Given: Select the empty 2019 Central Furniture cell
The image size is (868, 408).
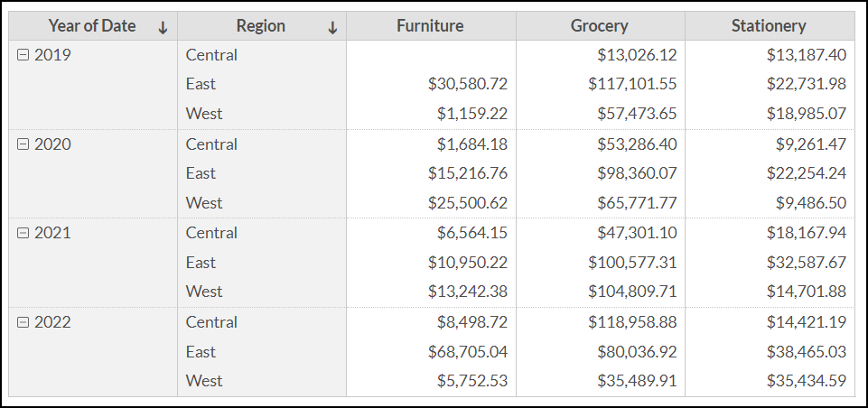Looking at the screenshot, I should tap(431, 55).
